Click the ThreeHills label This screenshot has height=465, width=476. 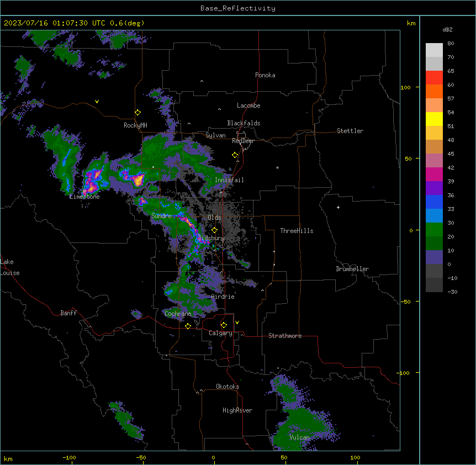tap(297, 231)
